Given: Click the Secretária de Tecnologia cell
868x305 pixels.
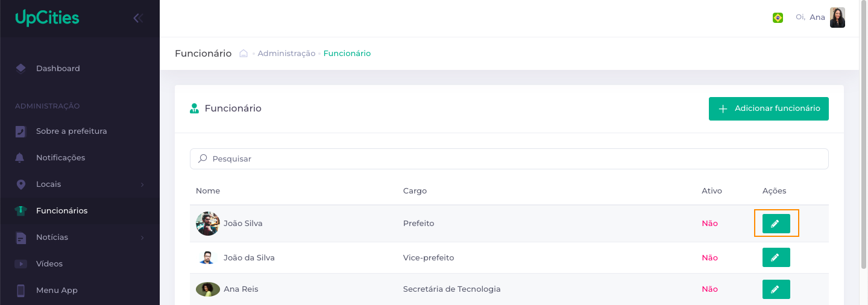Looking at the screenshot, I should click(452, 289).
